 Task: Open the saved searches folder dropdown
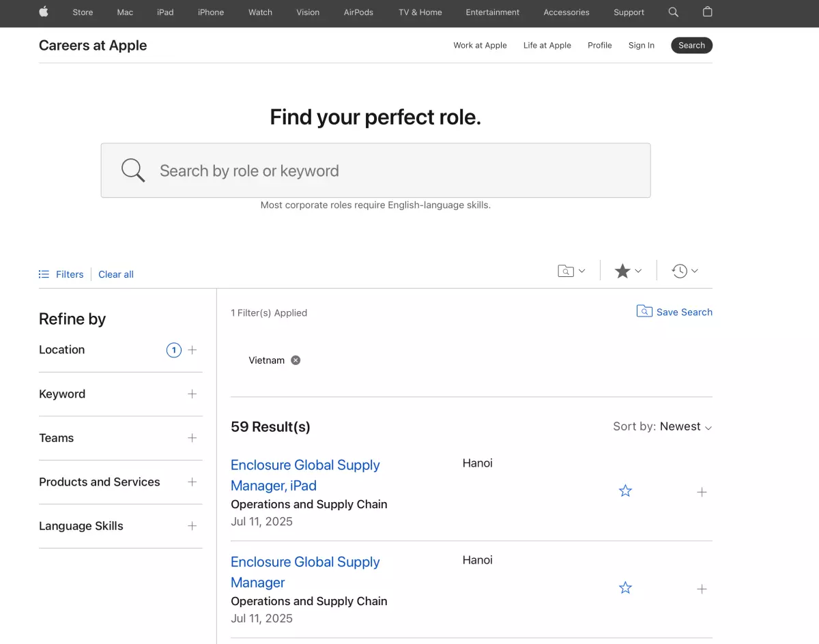click(571, 271)
